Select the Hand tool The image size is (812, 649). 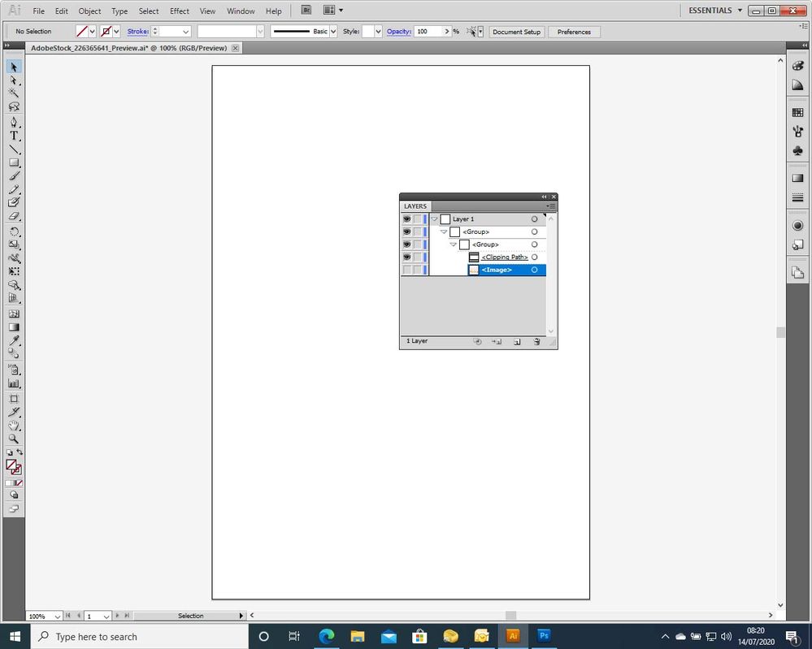click(x=13, y=424)
